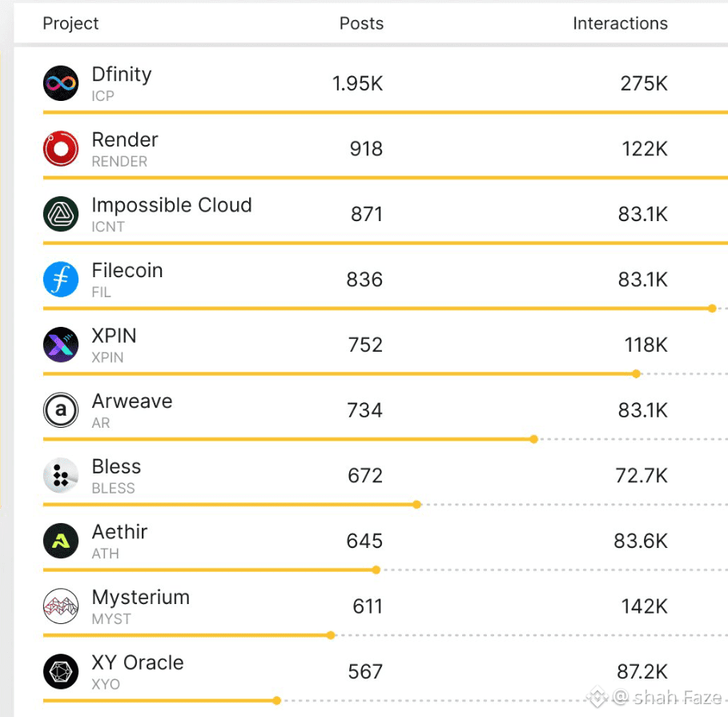Open the Filecoin project name link
This screenshot has height=717, width=728.
127,270
